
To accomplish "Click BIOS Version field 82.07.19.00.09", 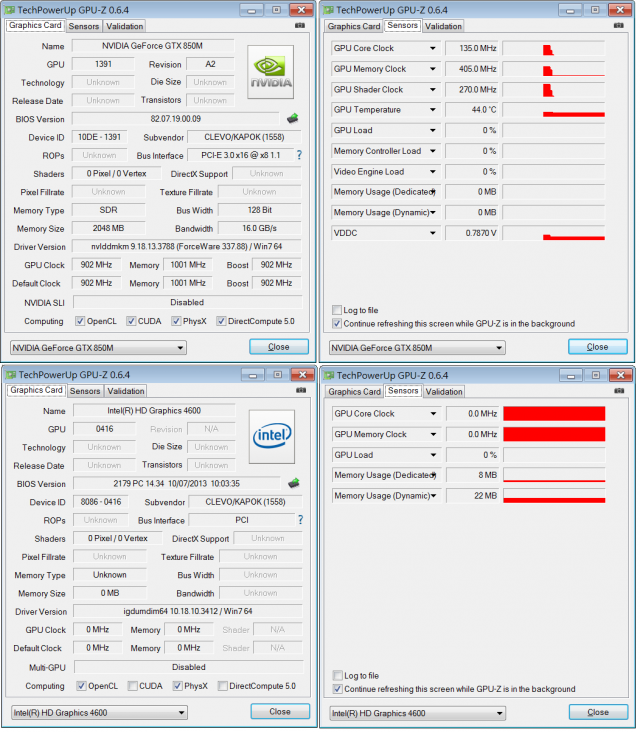I will [x=176, y=119].
